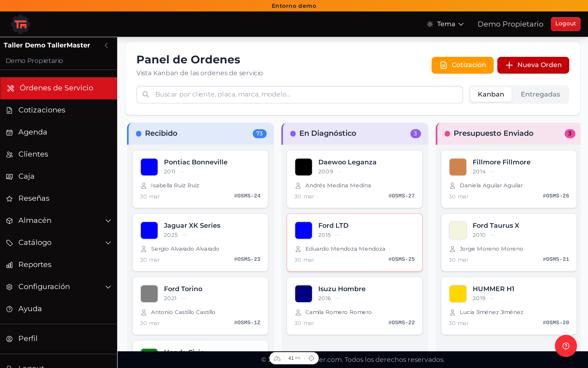Click the black swatch on Daewoo Leganza
The width and height of the screenshot is (588, 368).
point(303,167)
